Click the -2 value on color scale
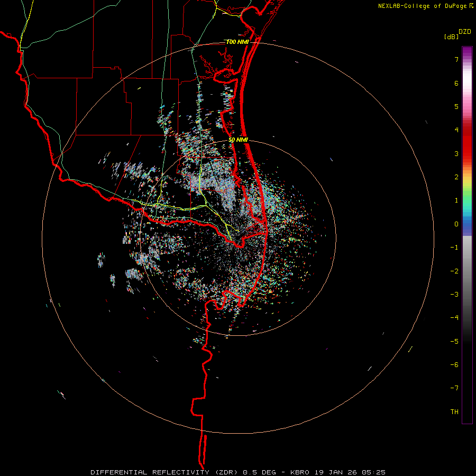The width and height of the screenshot is (476, 476). [454, 271]
